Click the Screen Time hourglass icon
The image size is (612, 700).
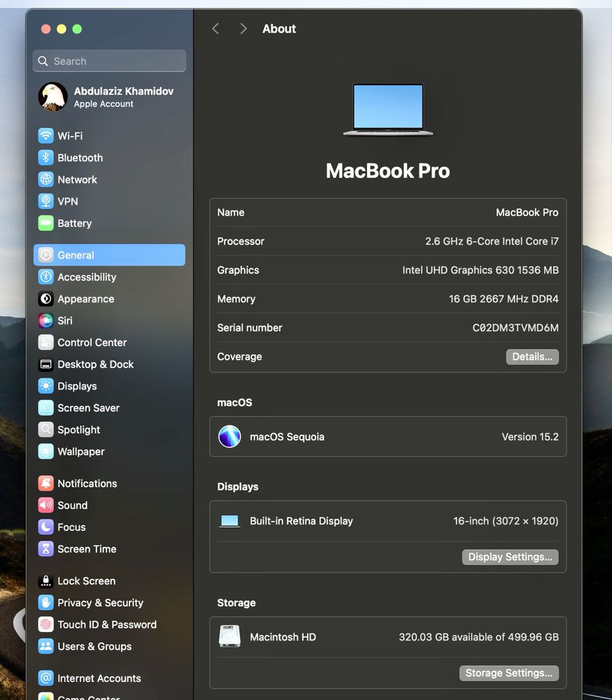[x=45, y=549]
